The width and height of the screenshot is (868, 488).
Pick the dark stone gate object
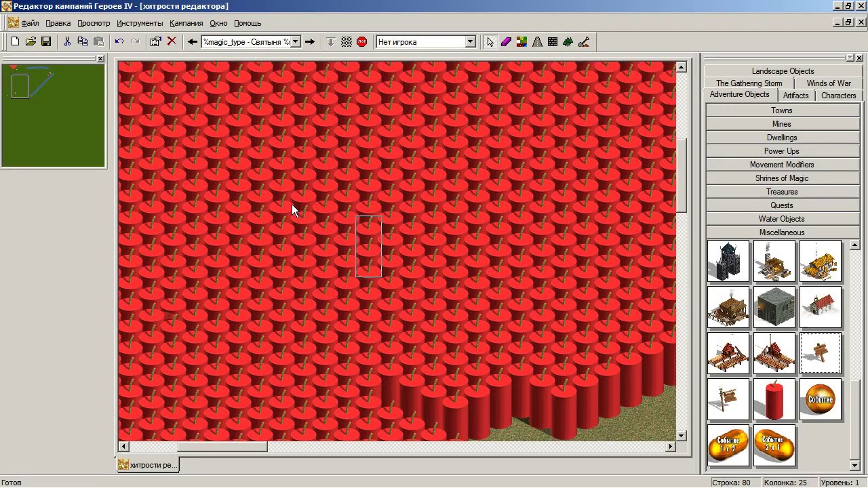pyautogui.click(x=728, y=261)
